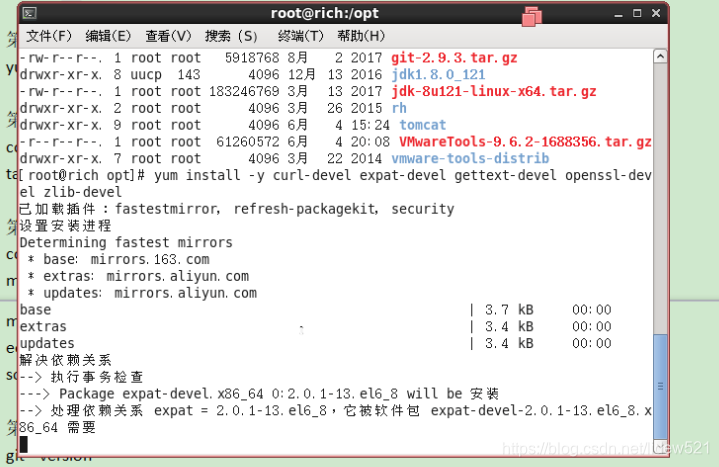Image resolution: width=719 pixels, height=467 pixels.
Task: Click the yum install command text
Action: pyautogui.click(x=335, y=183)
